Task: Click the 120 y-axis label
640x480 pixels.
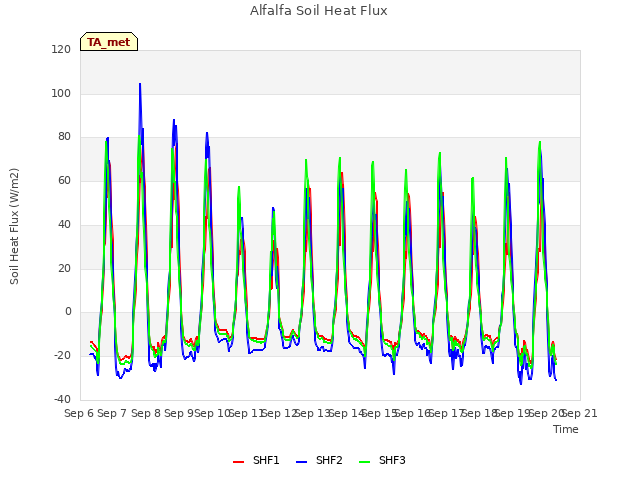Action: tap(61, 49)
